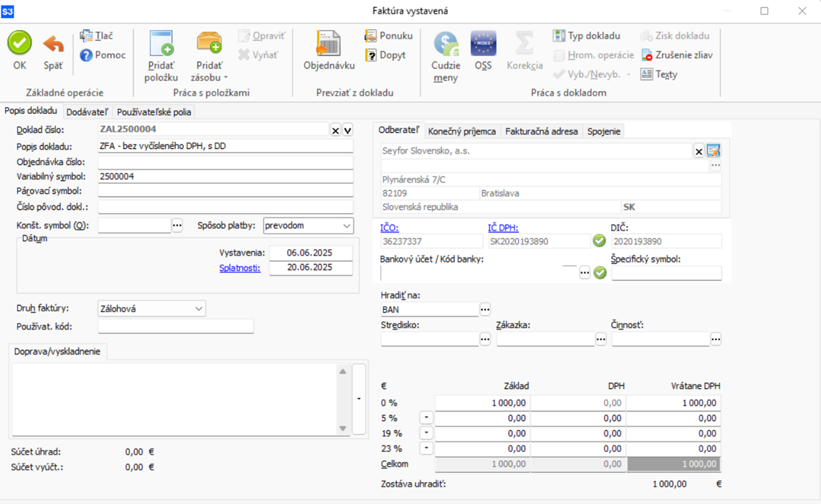Open the Druh faktúry dropdown
The image size is (821, 504).
click(199, 309)
